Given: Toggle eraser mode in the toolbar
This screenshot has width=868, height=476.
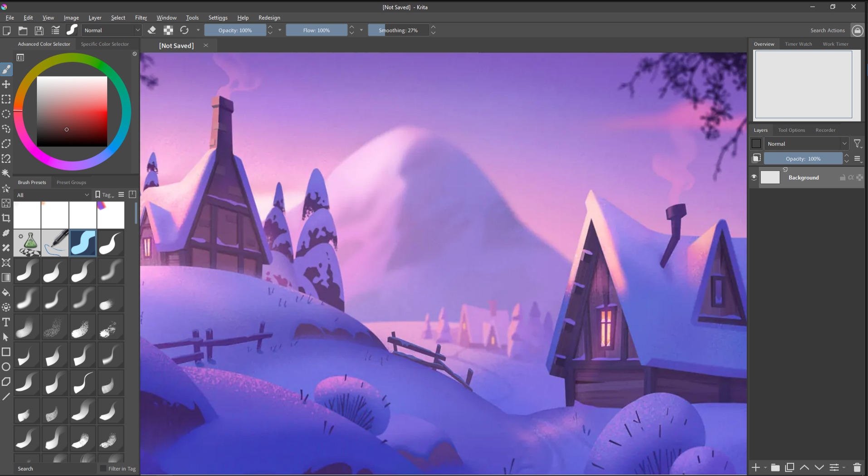Looking at the screenshot, I should click(152, 30).
